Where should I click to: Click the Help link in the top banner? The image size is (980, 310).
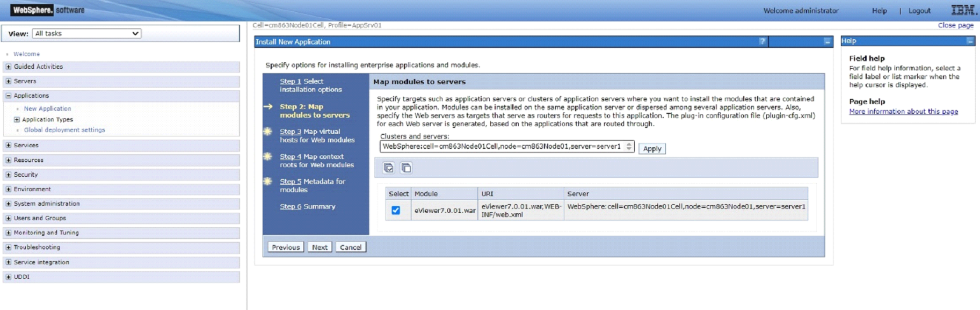pos(880,11)
